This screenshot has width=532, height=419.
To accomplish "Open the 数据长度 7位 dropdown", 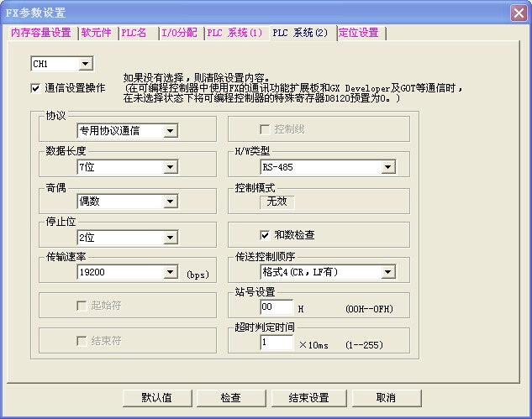I will coord(170,167).
